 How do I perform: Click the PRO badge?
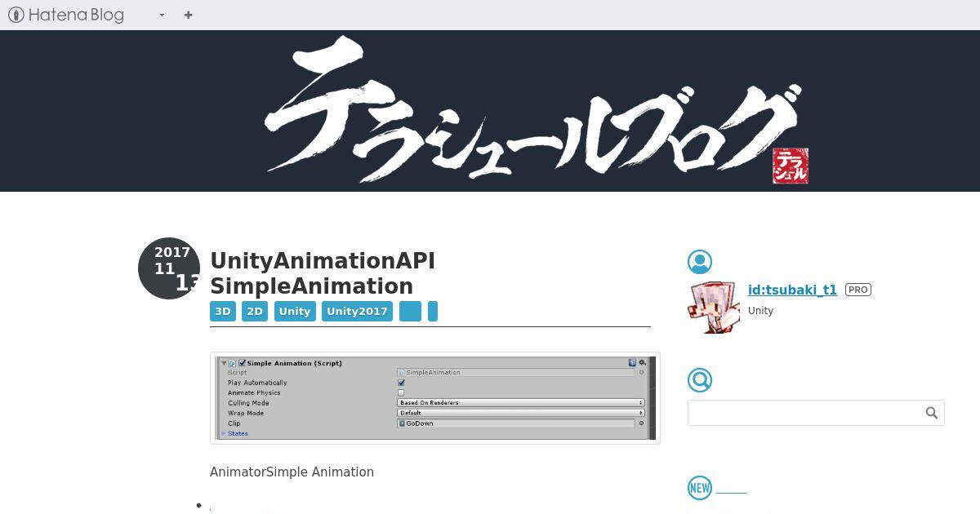pos(857,290)
